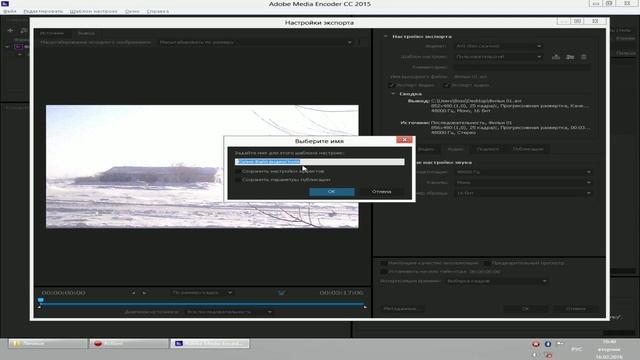The image size is (640, 360).
Task: Click the blue playhead on timeline
Action: pos(40,300)
